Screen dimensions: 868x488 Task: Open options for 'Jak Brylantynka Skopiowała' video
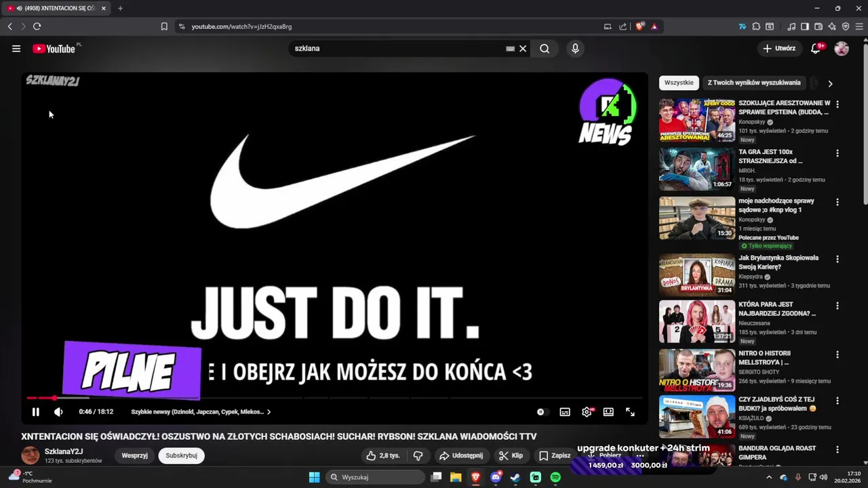coord(837,259)
